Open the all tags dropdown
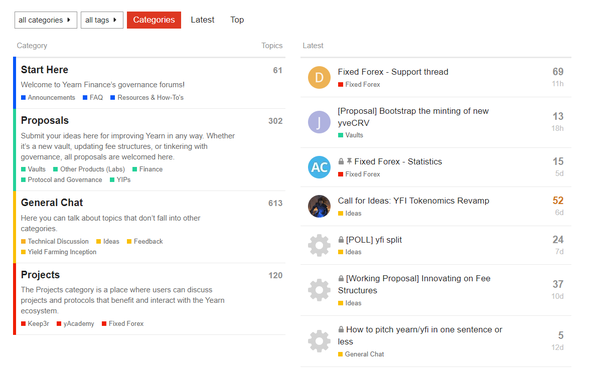The height and width of the screenshot is (370, 600). click(x=102, y=20)
